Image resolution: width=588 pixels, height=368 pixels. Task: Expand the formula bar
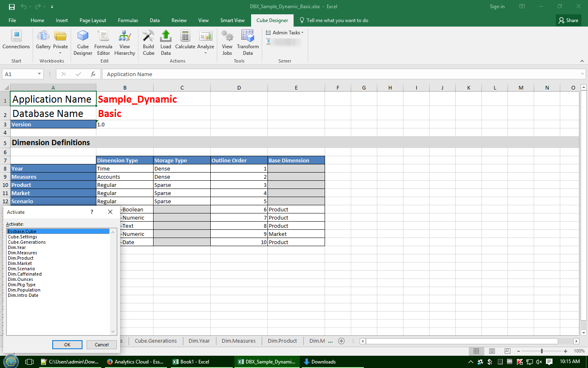583,74
